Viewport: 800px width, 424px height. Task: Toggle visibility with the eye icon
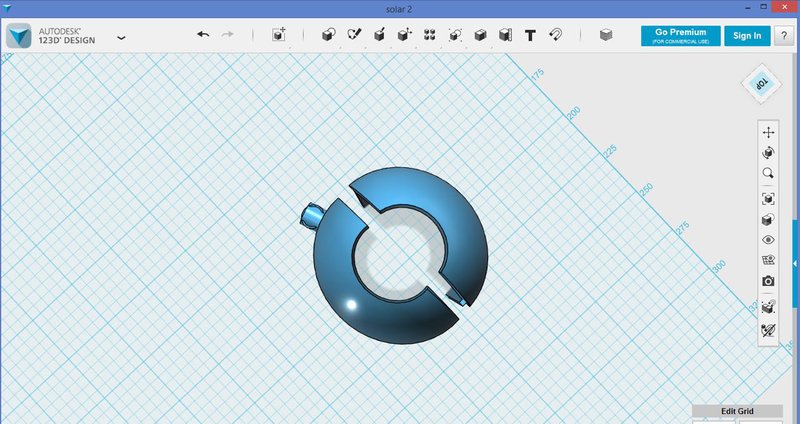(x=768, y=240)
